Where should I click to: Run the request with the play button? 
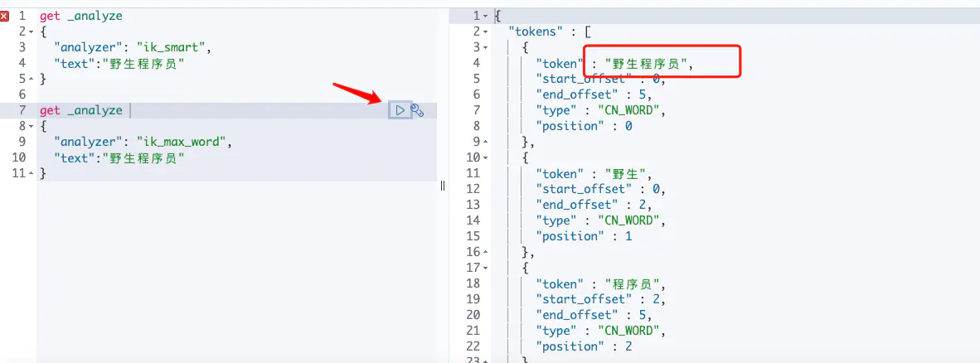click(400, 110)
